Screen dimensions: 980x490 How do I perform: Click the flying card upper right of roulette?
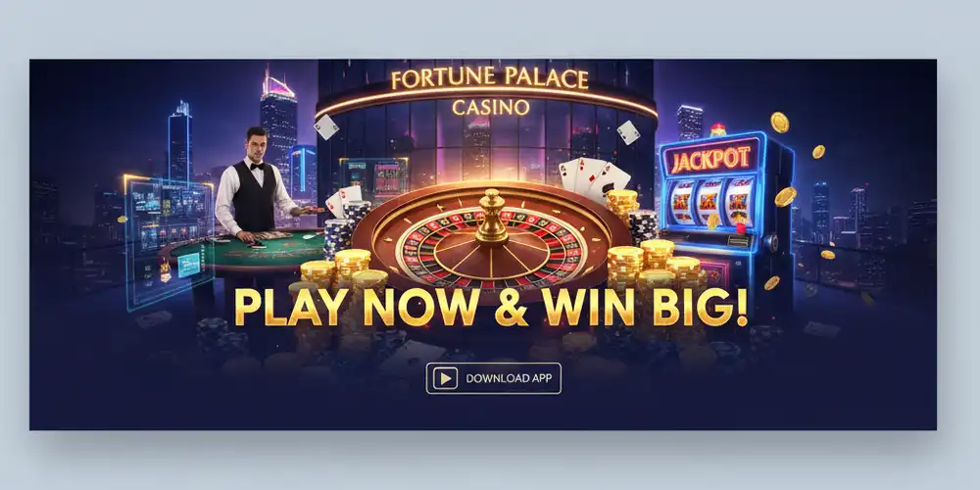(x=629, y=132)
